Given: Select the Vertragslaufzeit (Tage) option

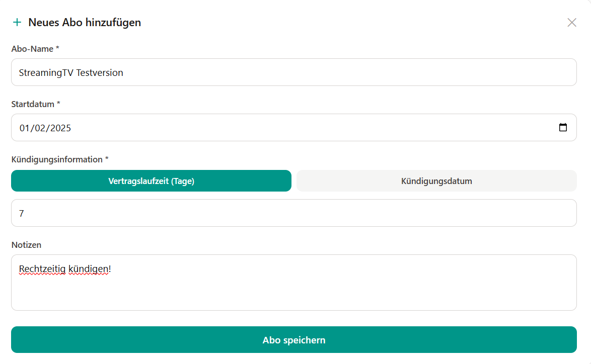Looking at the screenshot, I should click(x=151, y=180).
